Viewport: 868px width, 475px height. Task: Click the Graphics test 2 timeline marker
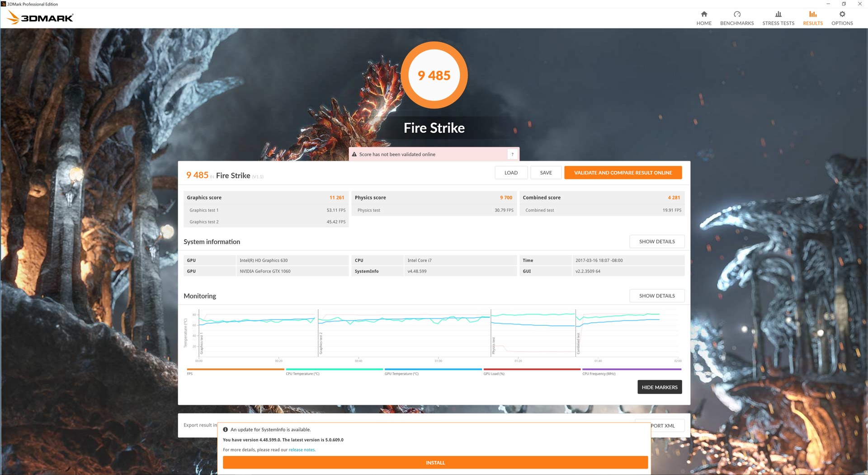[321, 344]
